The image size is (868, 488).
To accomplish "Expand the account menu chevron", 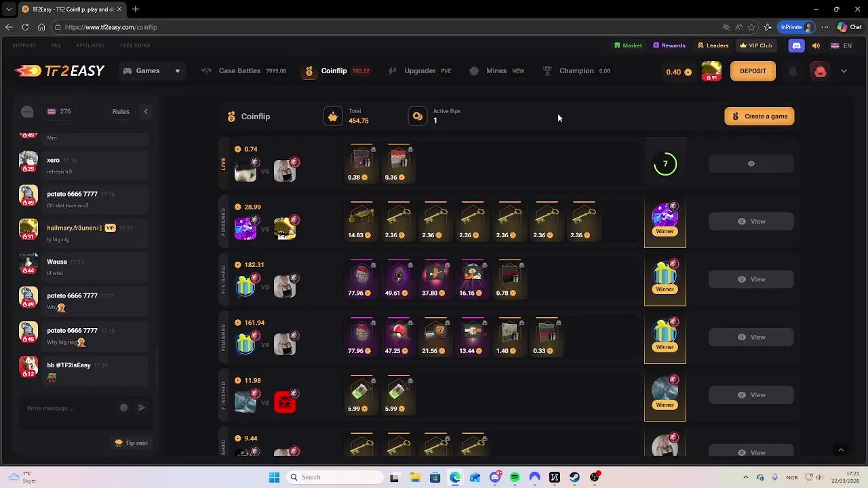I will (x=844, y=71).
